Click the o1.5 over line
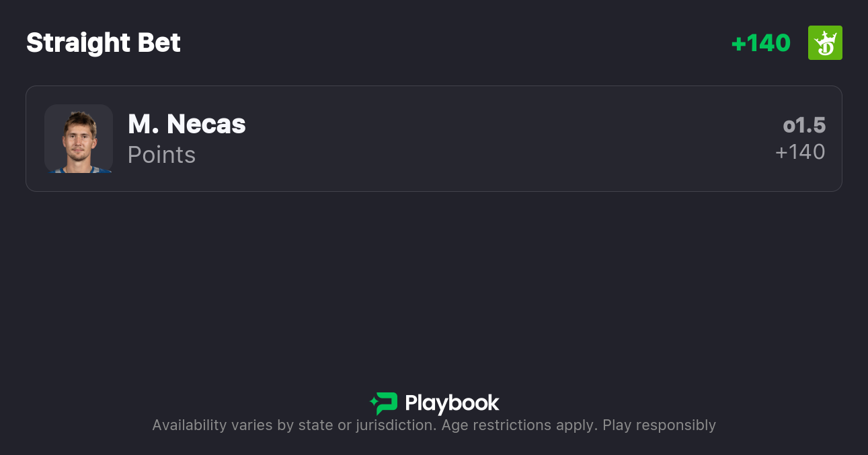The image size is (868, 455). pos(804,125)
